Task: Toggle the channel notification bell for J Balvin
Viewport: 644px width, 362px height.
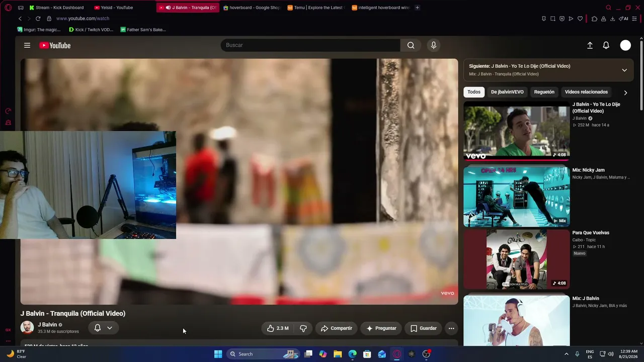Action: pyautogui.click(x=98, y=328)
